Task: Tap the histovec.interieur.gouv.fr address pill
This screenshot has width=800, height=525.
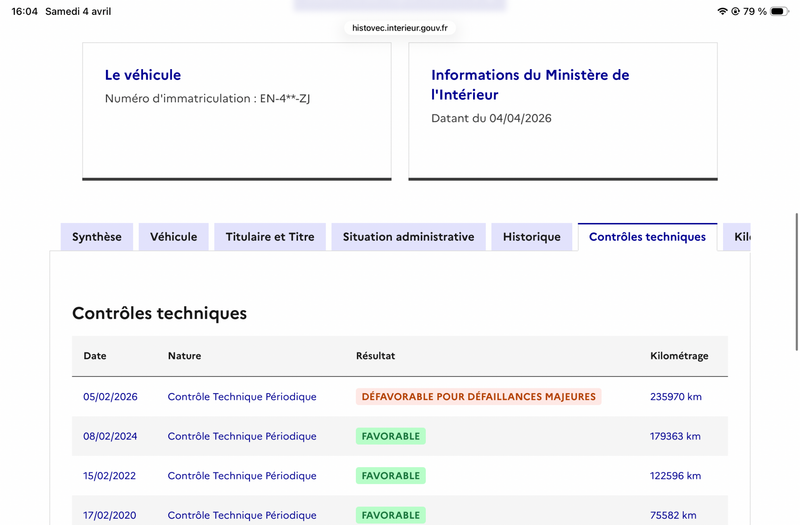Action: coord(400,28)
